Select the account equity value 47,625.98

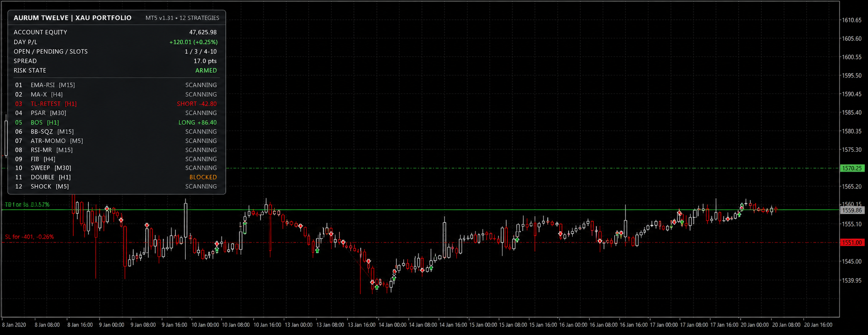[x=203, y=32]
